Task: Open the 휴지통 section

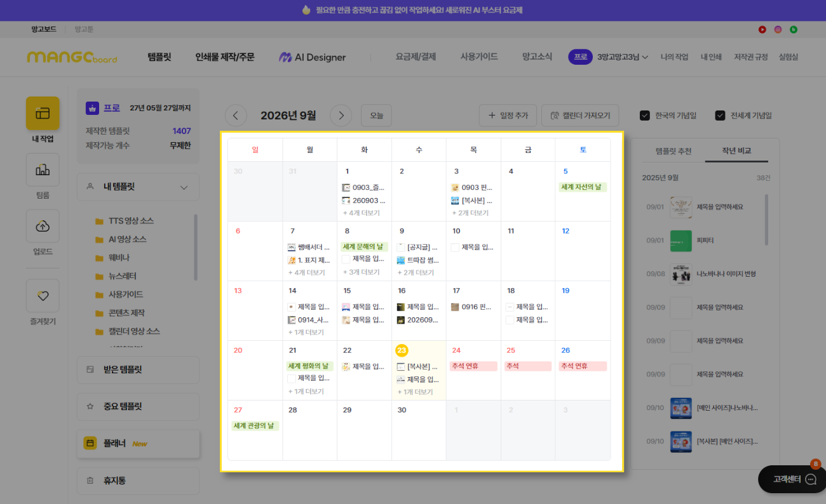Action: (138, 481)
